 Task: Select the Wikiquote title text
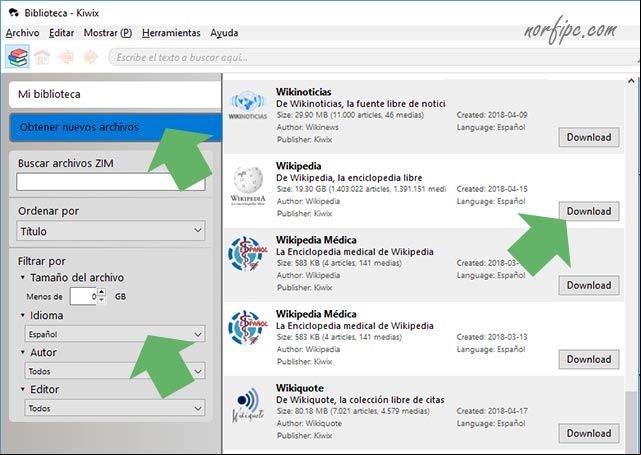[300, 388]
